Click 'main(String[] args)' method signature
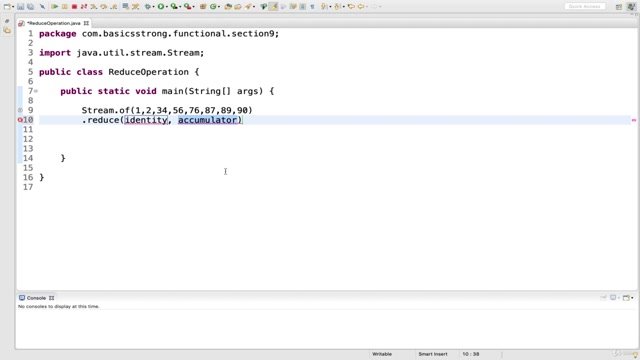 pos(212,91)
